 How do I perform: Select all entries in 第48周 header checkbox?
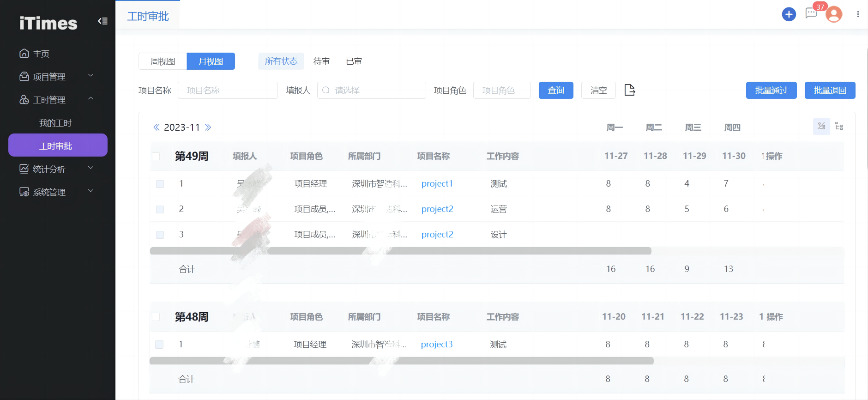[x=156, y=317]
